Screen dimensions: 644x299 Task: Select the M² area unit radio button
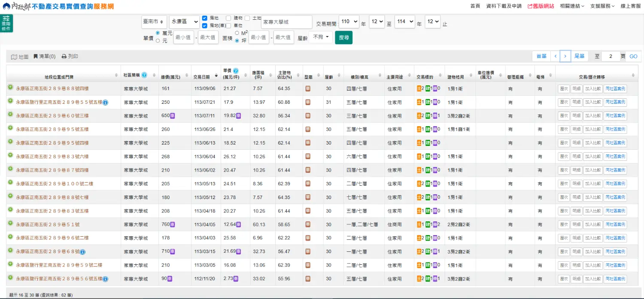coord(237,33)
